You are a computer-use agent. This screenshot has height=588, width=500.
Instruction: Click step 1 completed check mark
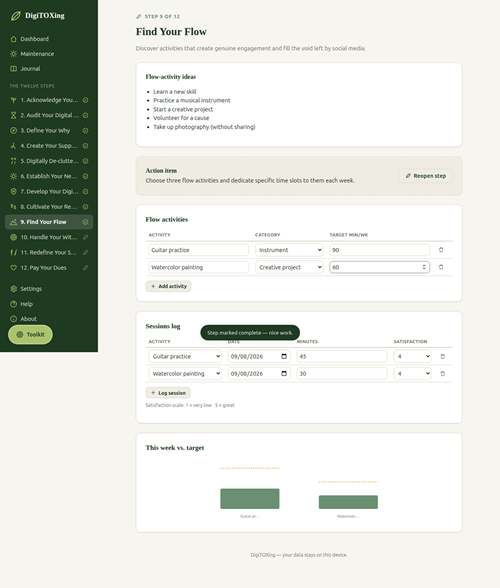86,100
